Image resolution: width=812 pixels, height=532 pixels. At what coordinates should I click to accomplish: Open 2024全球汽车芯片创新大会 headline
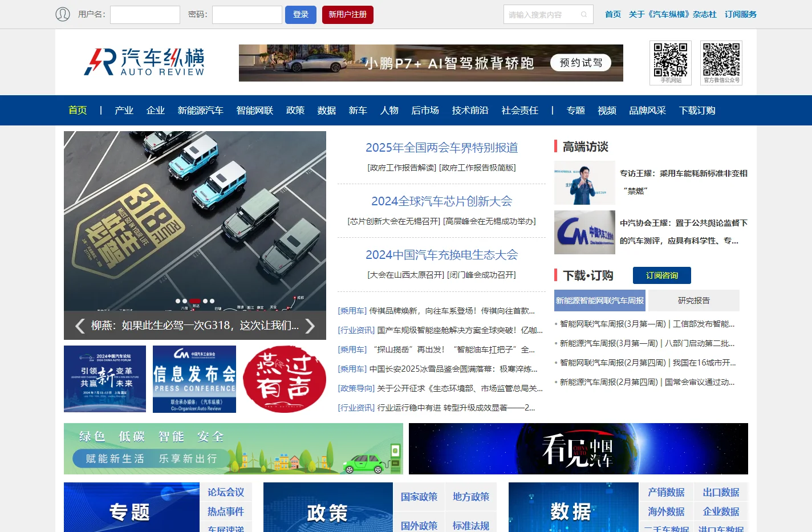442,201
